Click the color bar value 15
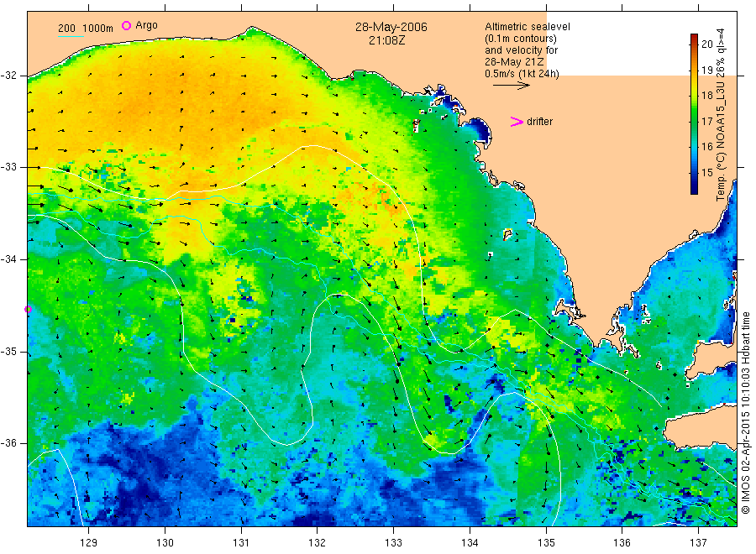Screen dimensions: 756x554 (706, 172)
